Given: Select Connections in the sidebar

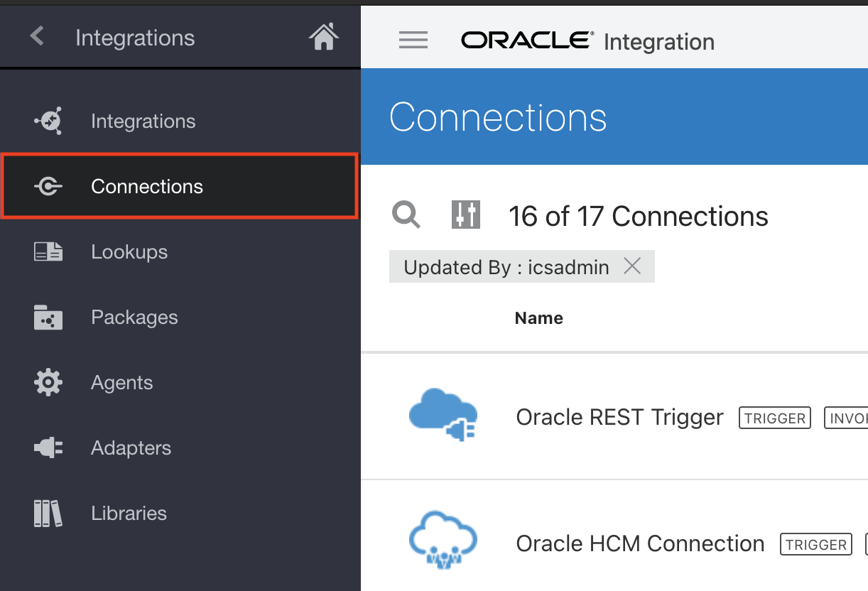Looking at the screenshot, I should [x=147, y=187].
